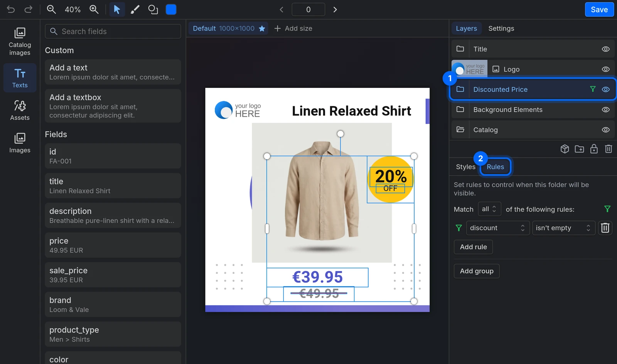Open the discount field dropdown

click(497, 228)
